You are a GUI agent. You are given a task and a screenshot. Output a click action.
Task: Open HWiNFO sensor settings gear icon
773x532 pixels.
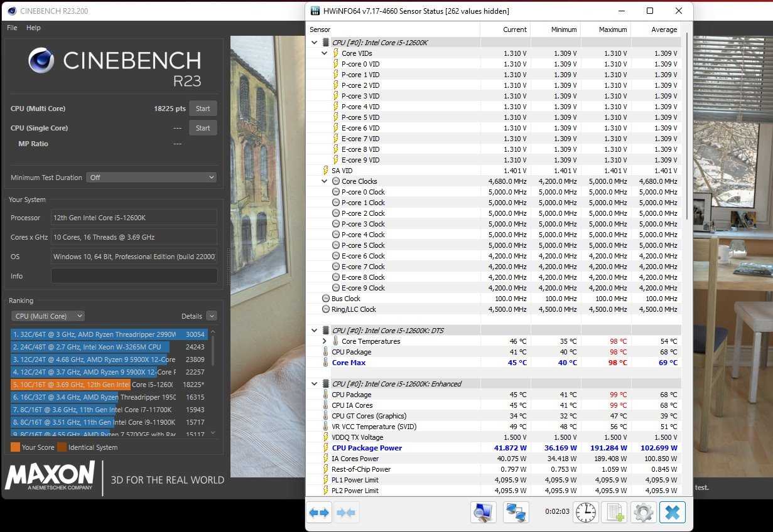tap(644, 513)
